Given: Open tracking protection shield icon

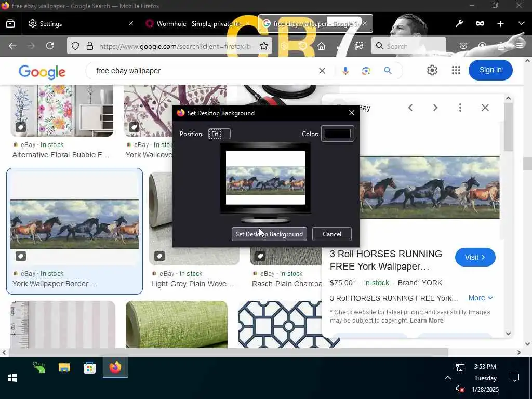Looking at the screenshot, I should [75, 46].
